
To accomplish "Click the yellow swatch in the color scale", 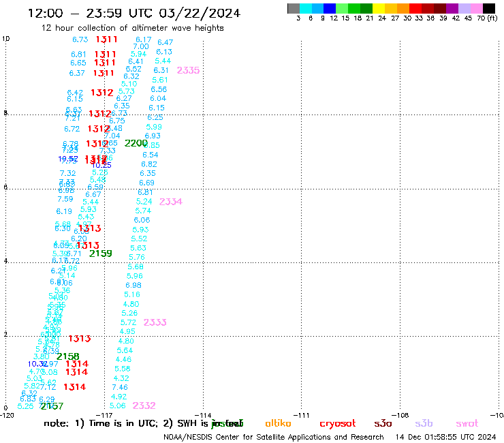I will pyautogui.click(x=379, y=8).
